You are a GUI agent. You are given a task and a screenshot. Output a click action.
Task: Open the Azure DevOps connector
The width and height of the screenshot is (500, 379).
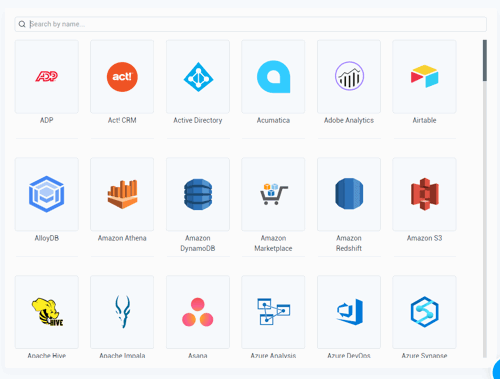click(349, 312)
